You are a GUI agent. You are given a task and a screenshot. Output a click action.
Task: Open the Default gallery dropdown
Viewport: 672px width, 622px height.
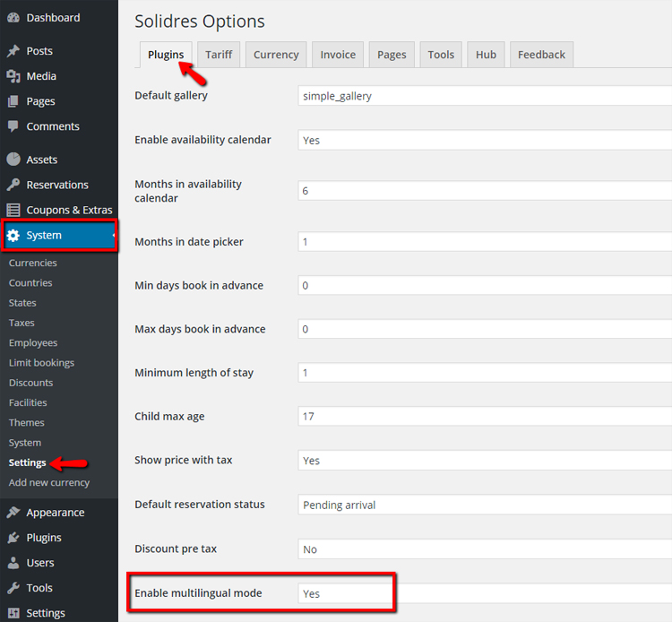pos(485,96)
